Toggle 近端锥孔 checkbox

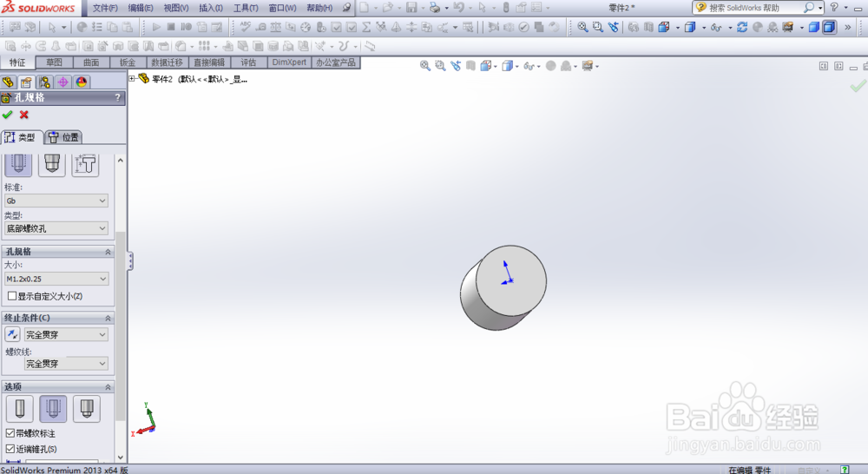[x=10, y=449]
